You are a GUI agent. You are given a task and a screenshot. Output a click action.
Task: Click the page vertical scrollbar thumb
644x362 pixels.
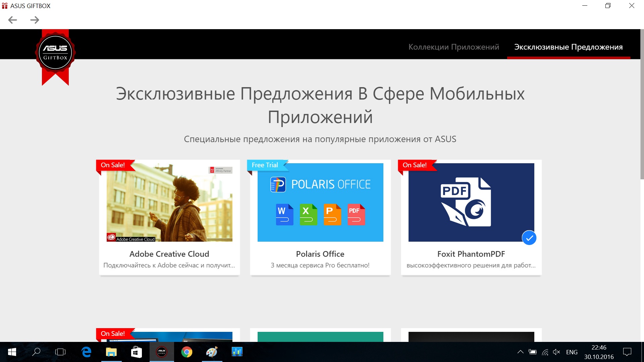click(x=642, y=105)
